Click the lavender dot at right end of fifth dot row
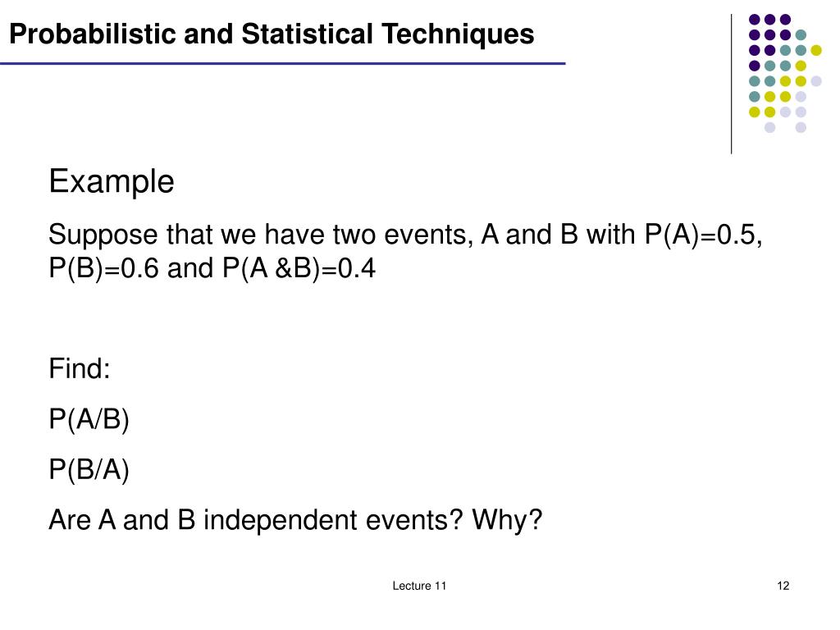Screen dimensions: 840x630 (x=816, y=81)
